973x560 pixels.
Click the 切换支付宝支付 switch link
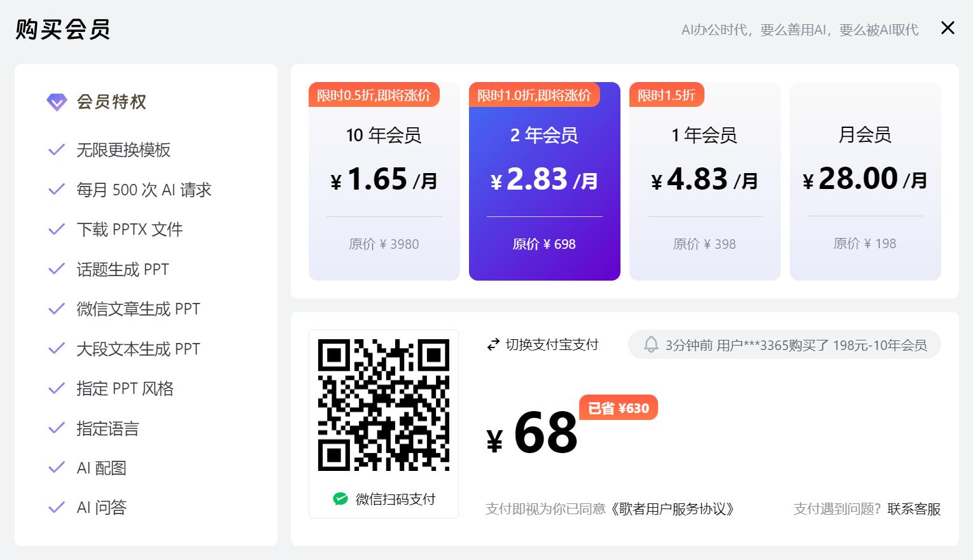(543, 345)
